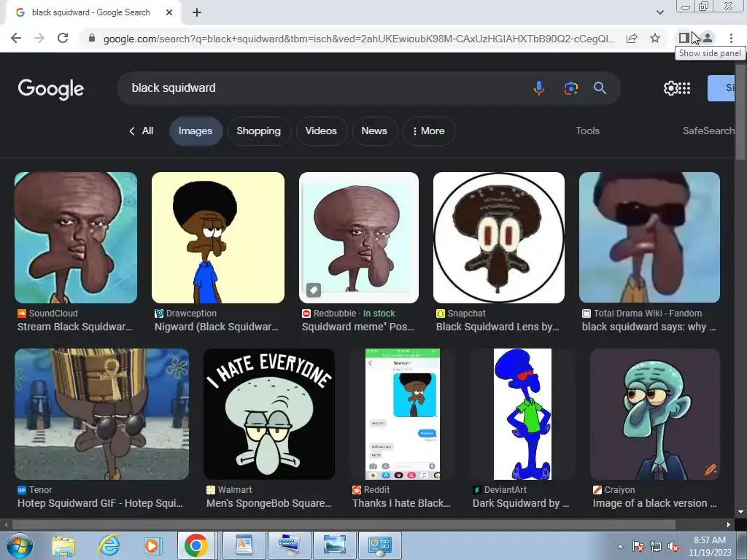
Task: Click 'Black Squidward Lens by...' link
Action: coord(498,327)
